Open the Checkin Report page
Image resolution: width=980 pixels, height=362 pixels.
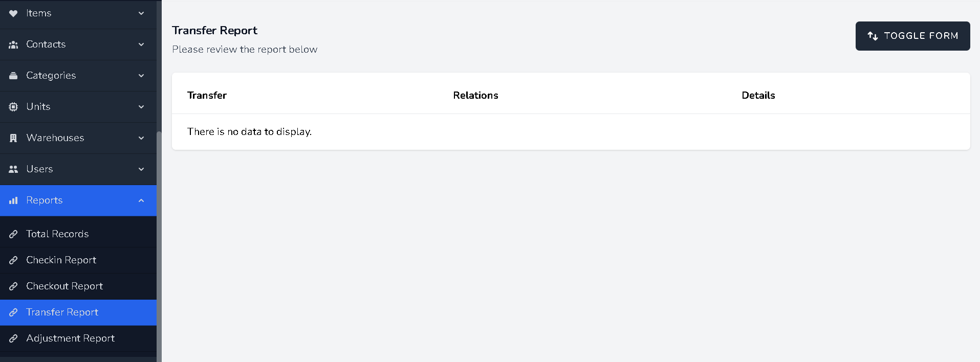(61, 260)
